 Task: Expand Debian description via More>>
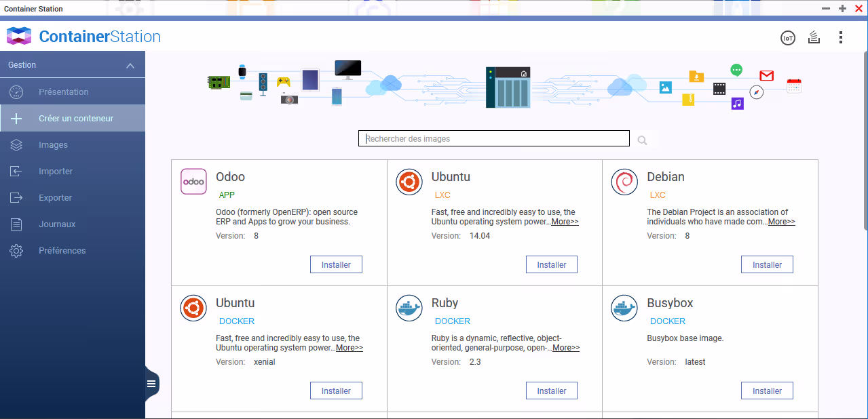[781, 222]
